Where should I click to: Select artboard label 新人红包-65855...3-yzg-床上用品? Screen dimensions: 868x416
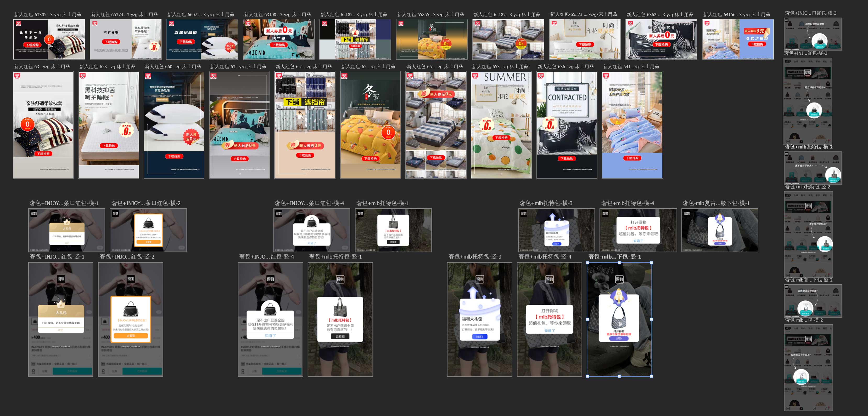430,14
